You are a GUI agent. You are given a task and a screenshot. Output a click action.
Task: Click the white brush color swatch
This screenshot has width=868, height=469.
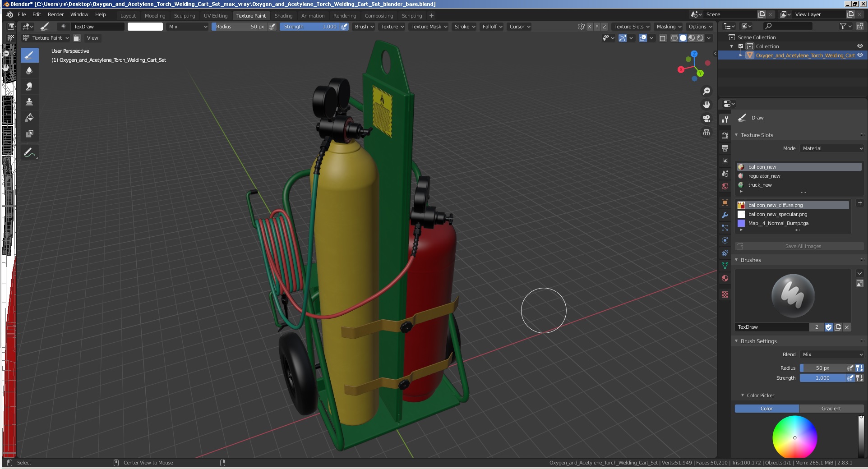tap(145, 27)
